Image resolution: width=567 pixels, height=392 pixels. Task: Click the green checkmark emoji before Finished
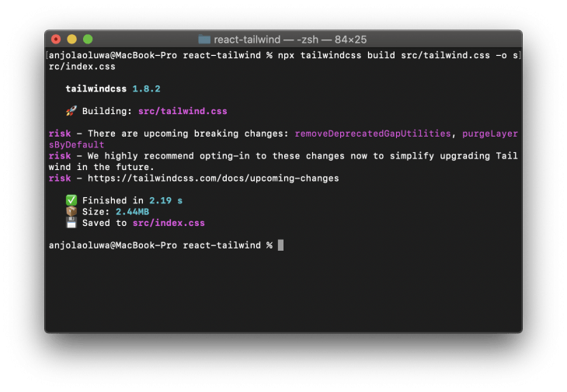coord(71,199)
